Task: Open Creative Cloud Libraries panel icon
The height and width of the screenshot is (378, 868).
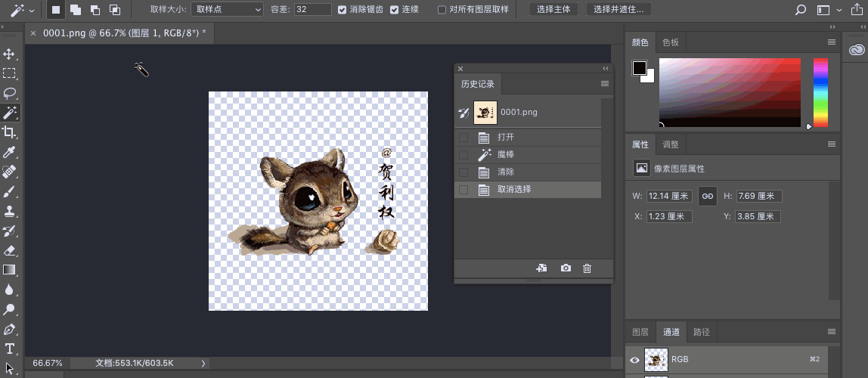Action: click(857, 50)
